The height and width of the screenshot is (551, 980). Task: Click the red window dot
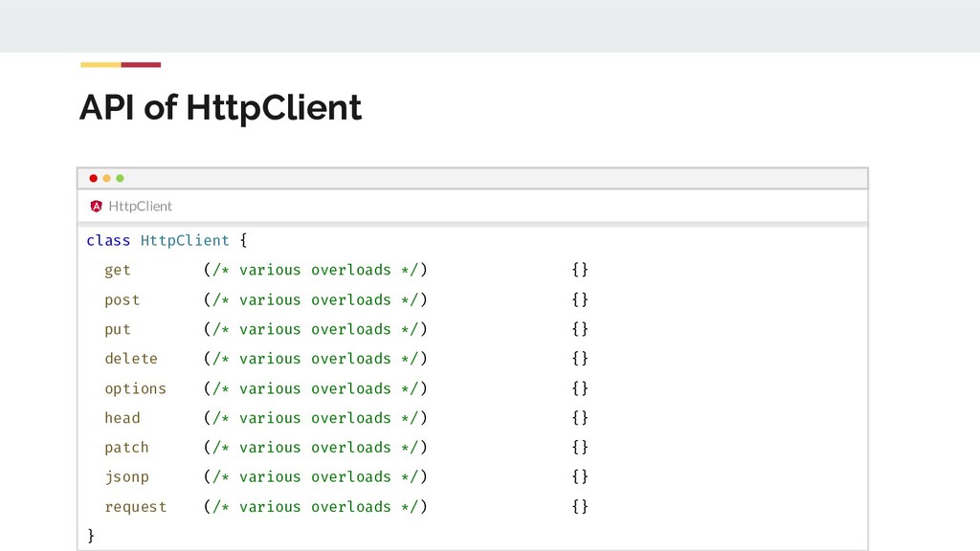pos(93,178)
